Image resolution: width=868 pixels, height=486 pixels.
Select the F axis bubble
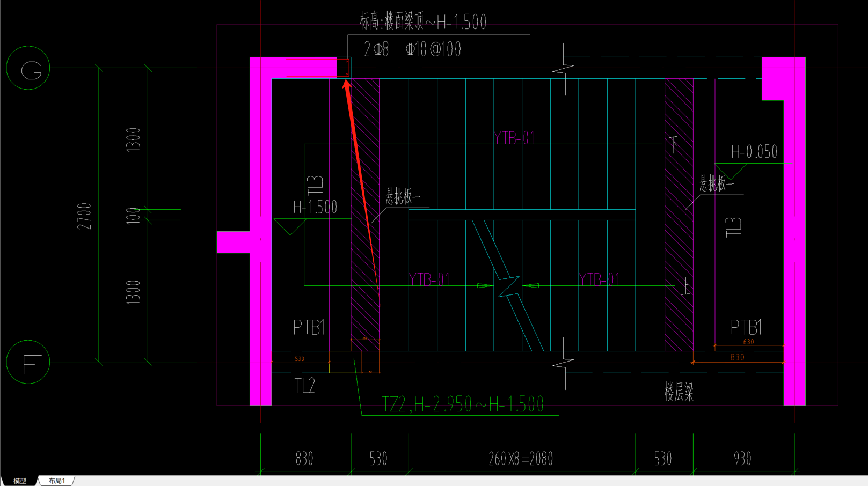28,362
